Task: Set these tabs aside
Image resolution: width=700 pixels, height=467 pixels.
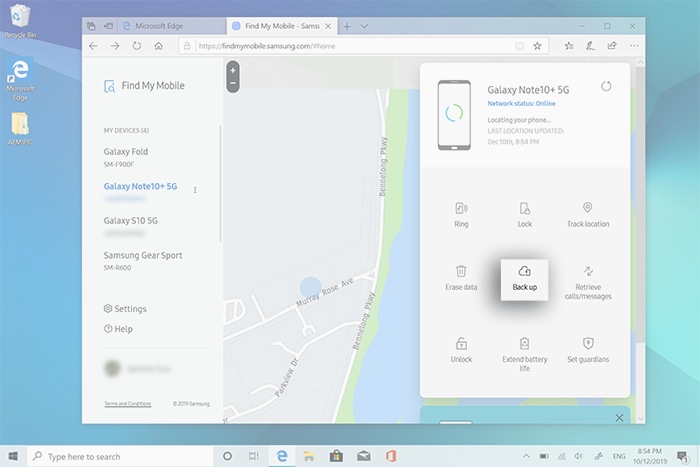Action: (108, 26)
